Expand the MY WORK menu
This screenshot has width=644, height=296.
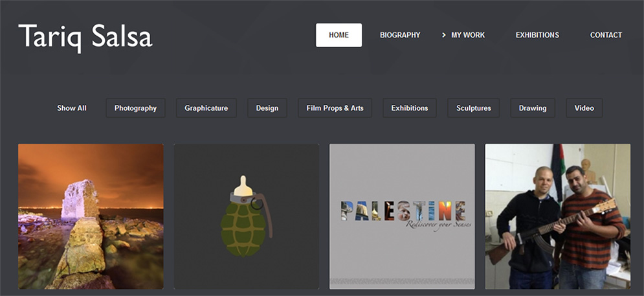pyautogui.click(x=467, y=35)
